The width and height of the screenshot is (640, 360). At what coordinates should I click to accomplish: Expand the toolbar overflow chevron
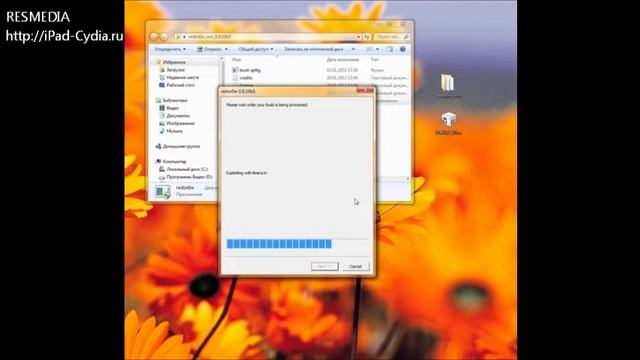(x=353, y=49)
